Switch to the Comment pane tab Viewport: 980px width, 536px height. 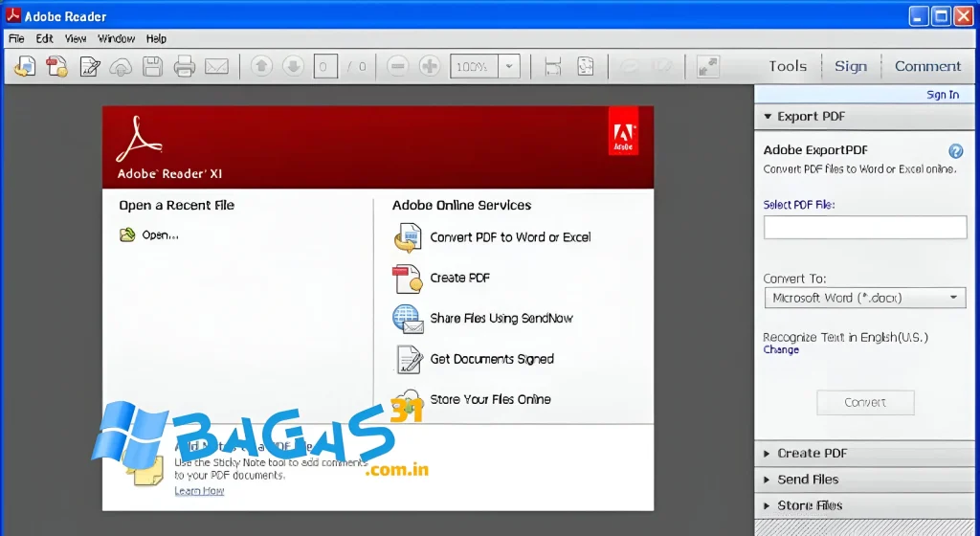click(x=927, y=66)
